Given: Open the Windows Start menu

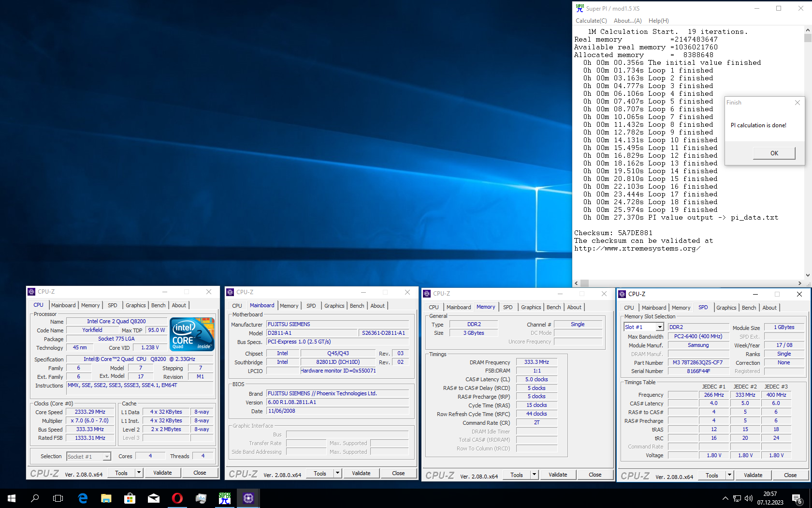Looking at the screenshot, I should (12, 498).
